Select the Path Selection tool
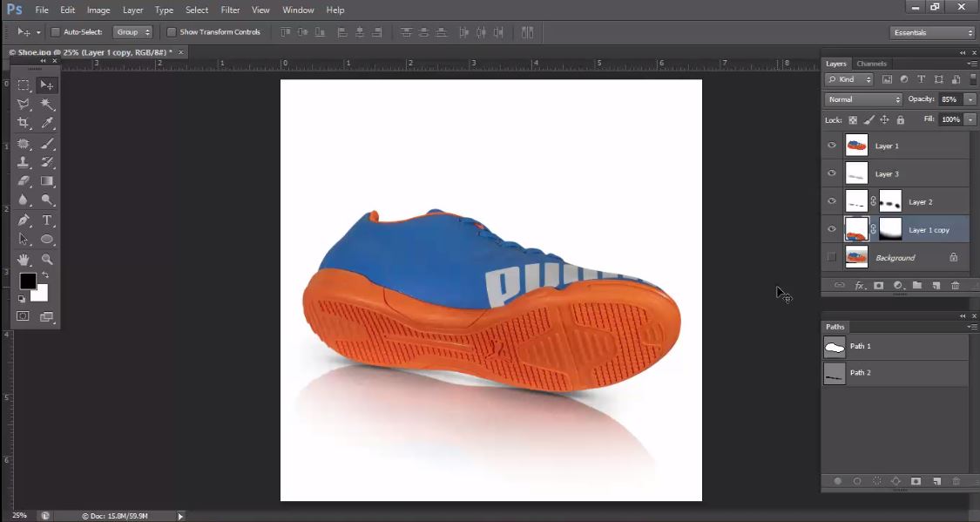This screenshot has height=522, width=980. pyautogui.click(x=24, y=239)
